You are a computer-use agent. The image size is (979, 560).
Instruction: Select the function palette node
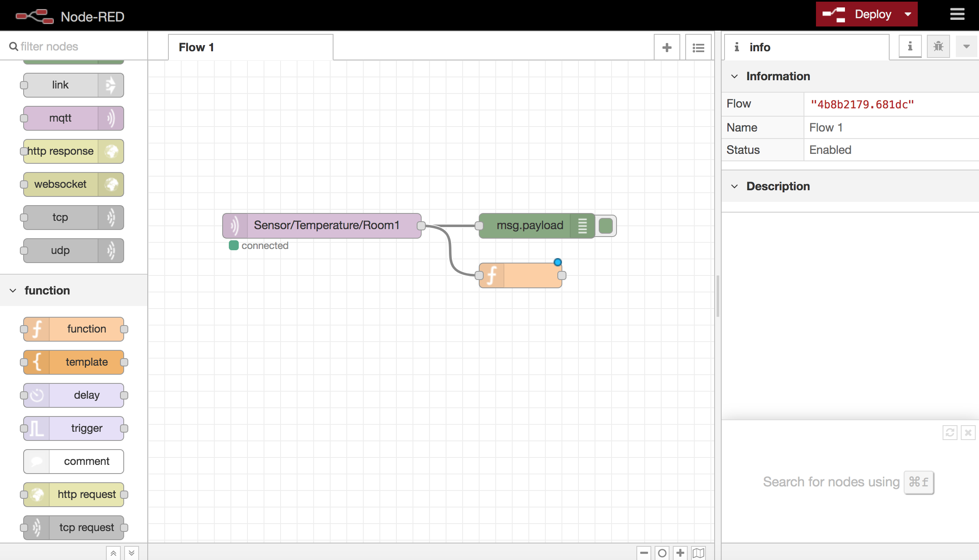(x=74, y=329)
